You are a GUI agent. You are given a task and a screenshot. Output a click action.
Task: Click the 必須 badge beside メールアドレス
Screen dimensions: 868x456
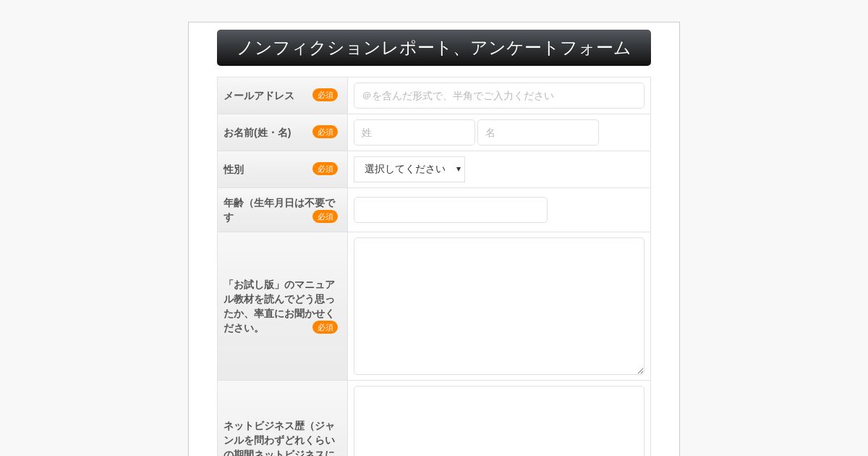pos(325,95)
